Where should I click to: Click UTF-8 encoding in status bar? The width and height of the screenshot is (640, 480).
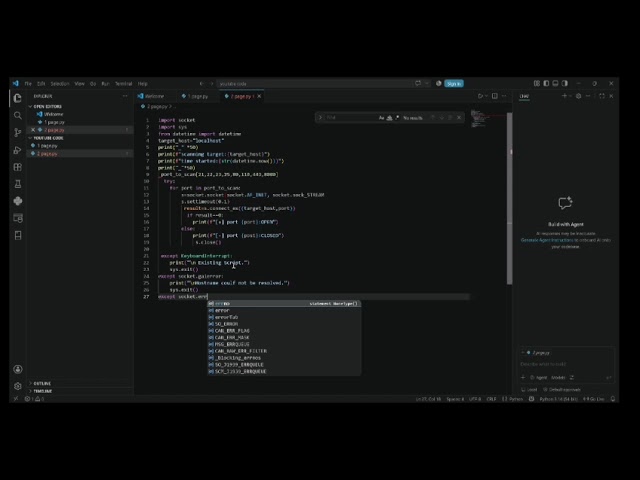475,399
